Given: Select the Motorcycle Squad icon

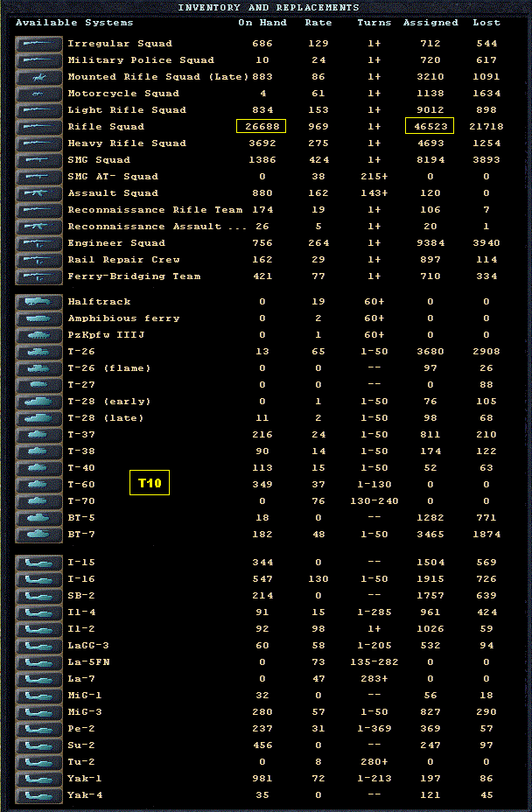Looking at the screenshot, I should pyautogui.click(x=38, y=94).
